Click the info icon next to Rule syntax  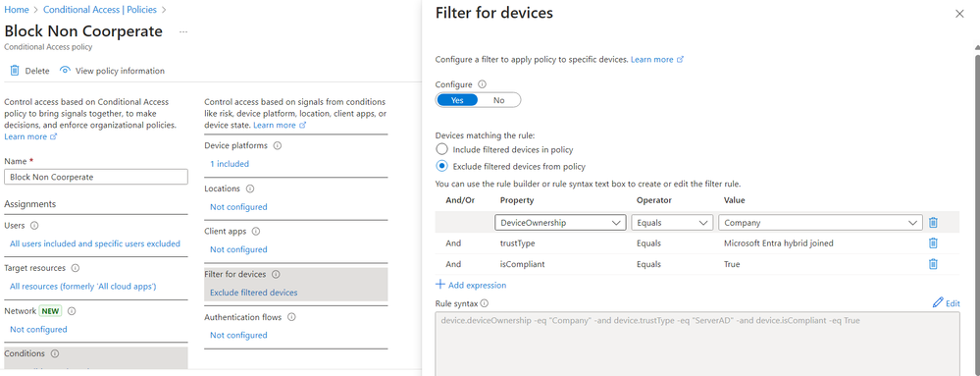[x=485, y=303]
